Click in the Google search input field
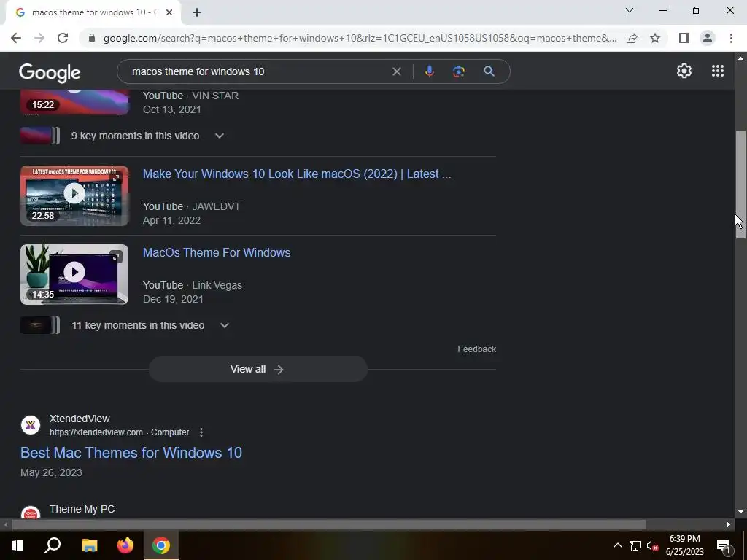Screen dimensions: 747x560 258,71
